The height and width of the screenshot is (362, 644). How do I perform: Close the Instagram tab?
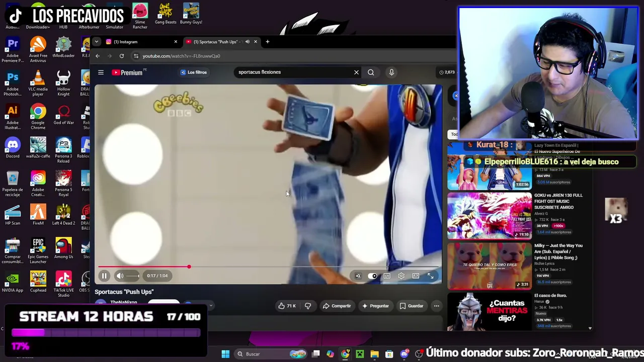pyautogui.click(x=176, y=42)
